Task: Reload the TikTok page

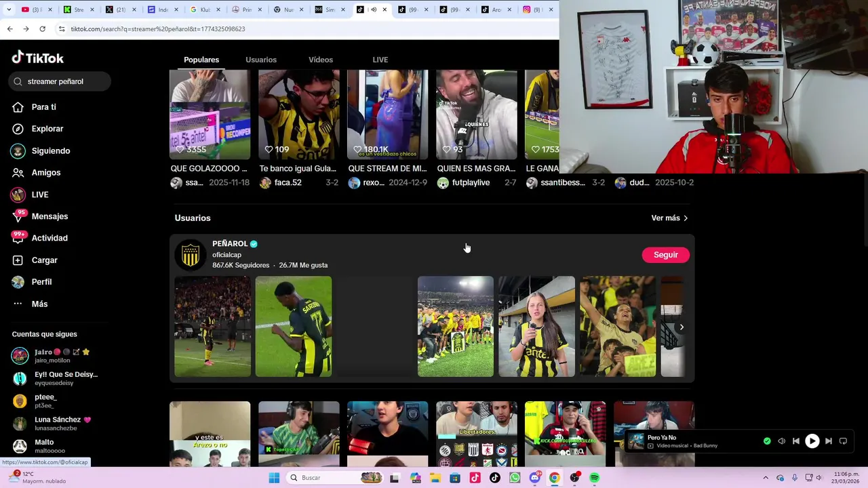Action: point(42,29)
